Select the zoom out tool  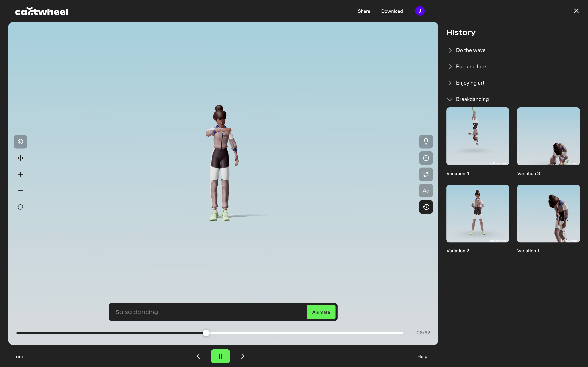point(20,191)
